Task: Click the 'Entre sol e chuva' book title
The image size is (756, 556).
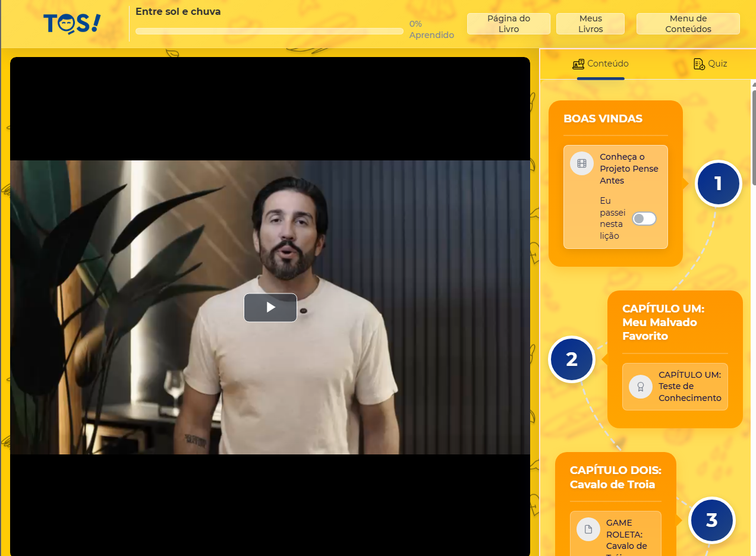Action: click(x=178, y=11)
